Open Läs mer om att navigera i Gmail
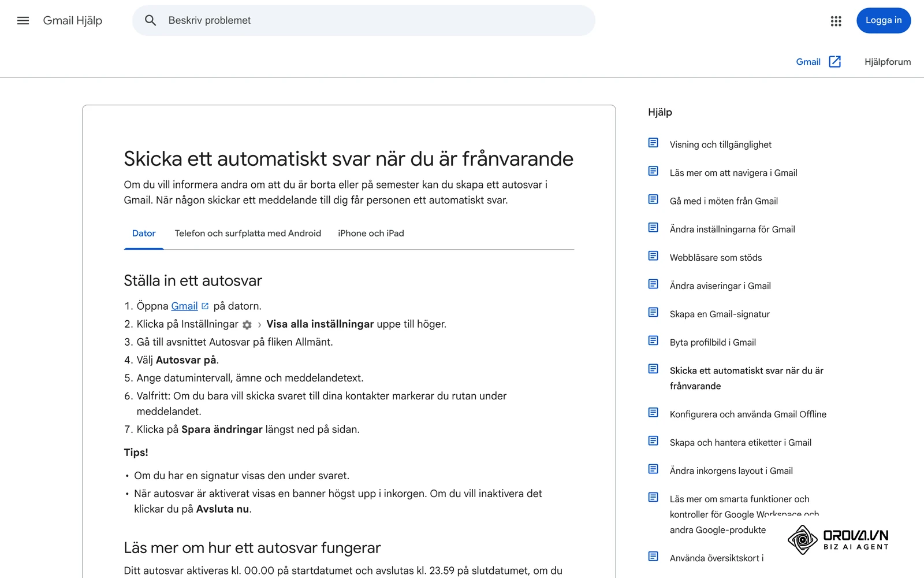This screenshot has width=924, height=578. [733, 173]
